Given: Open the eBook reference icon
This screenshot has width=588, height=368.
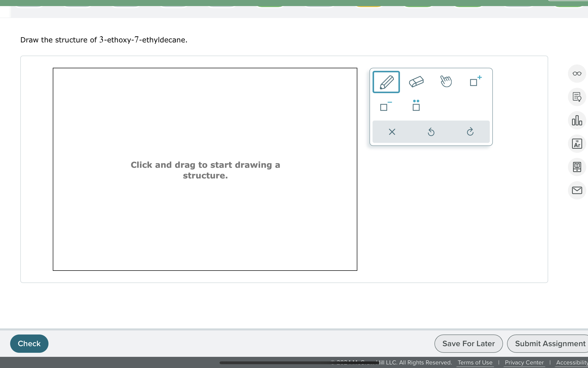Looking at the screenshot, I should click(577, 167).
